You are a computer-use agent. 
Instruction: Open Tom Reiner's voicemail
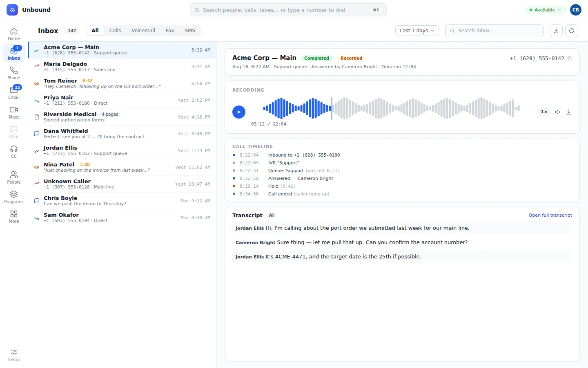122,83
